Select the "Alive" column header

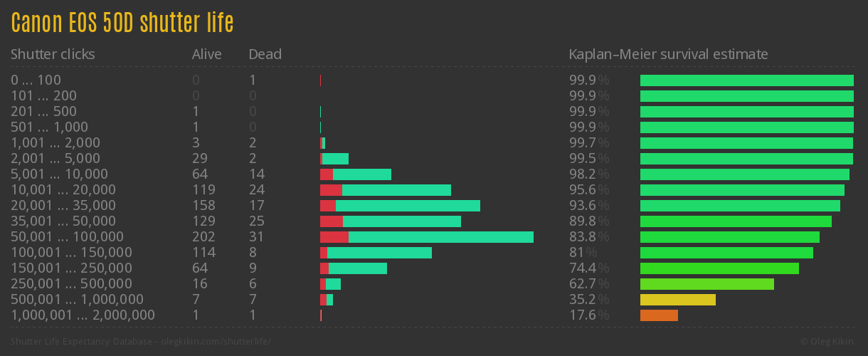pyautogui.click(x=207, y=54)
